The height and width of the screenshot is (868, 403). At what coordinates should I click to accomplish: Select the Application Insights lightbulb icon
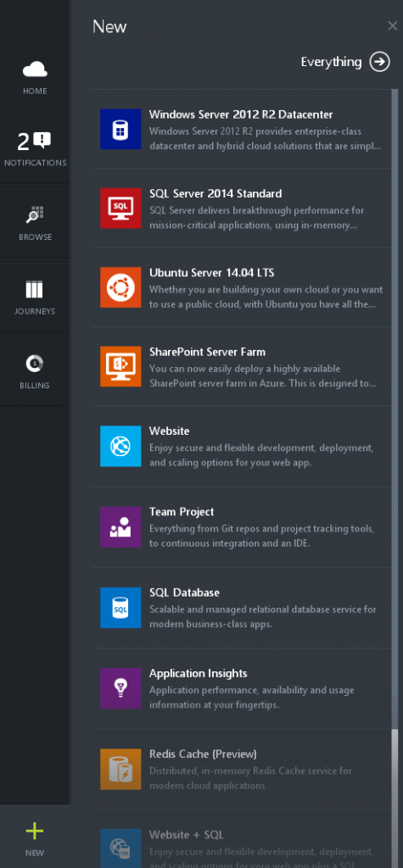(x=120, y=688)
